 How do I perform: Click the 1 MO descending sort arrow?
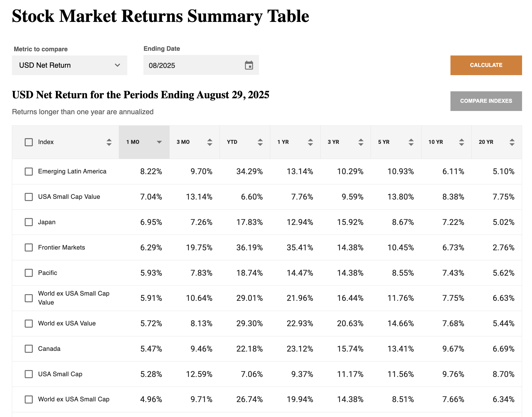[x=159, y=142]
